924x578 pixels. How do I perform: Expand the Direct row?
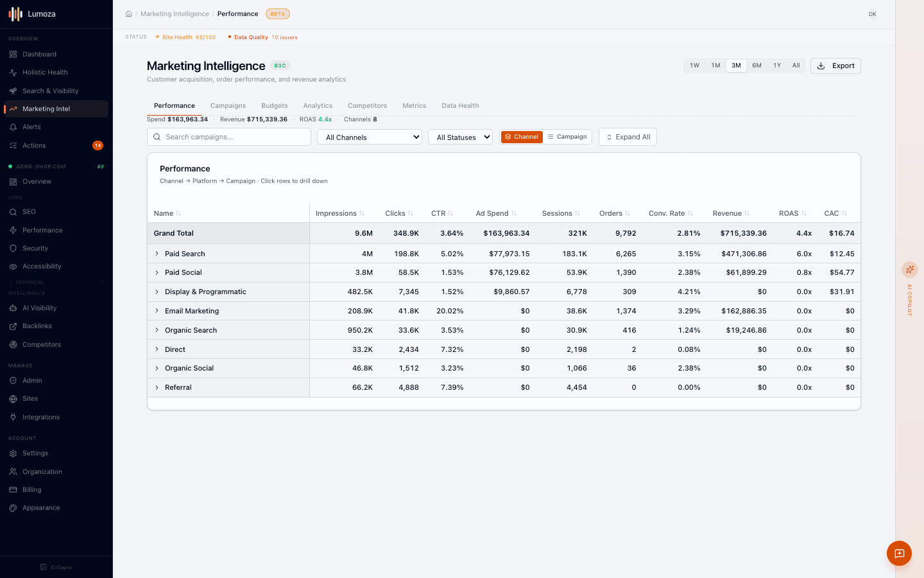coord(157,349)
